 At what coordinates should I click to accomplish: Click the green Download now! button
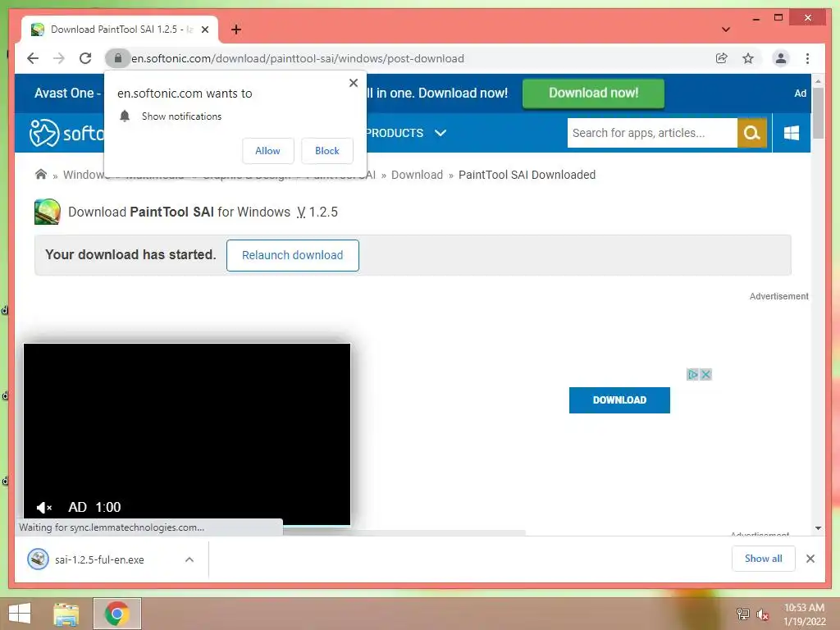click(x=593, y=94)
